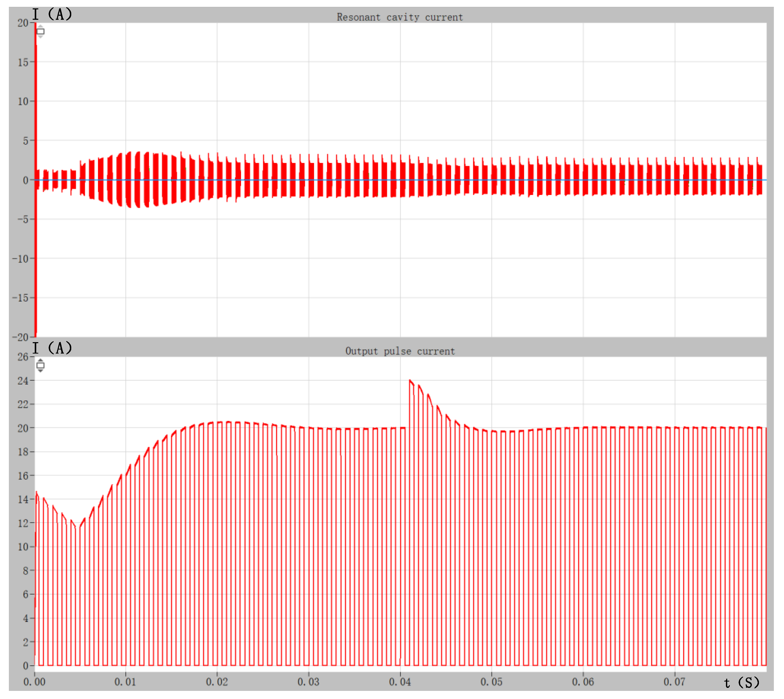Click the up arrow in Resonant cavity plot
Viewport: 784px width, 699px height.
(x=40, y=26)
